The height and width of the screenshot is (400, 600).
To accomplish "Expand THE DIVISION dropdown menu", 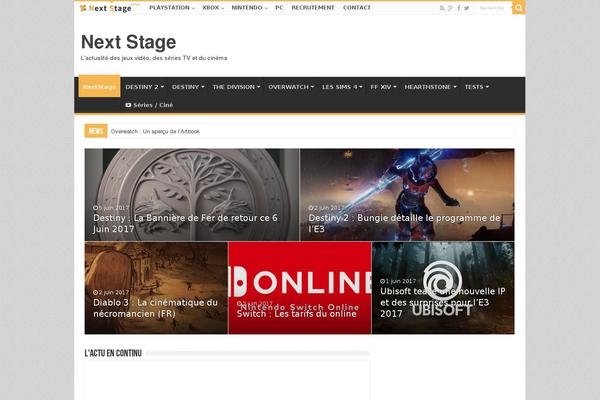I will (236, 87).
